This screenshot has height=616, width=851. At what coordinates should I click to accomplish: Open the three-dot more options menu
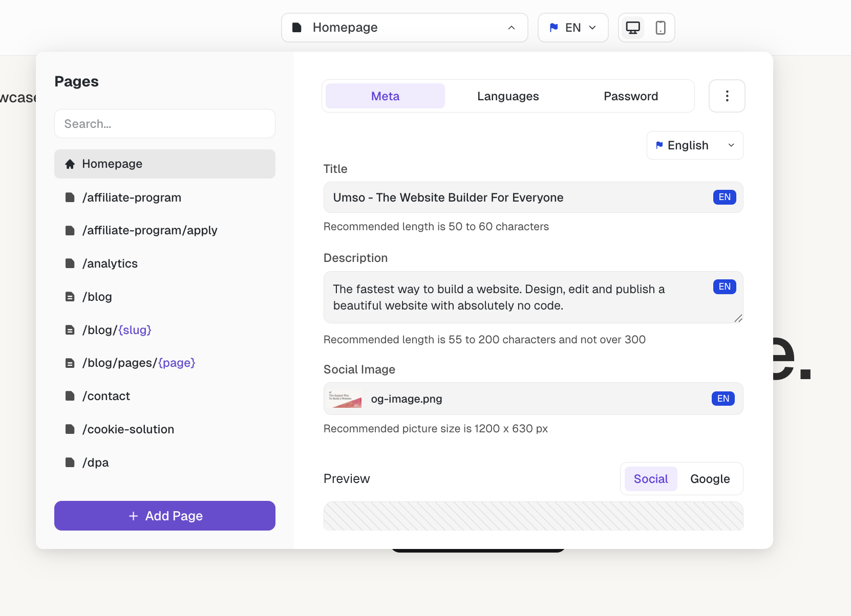[727, 96]
